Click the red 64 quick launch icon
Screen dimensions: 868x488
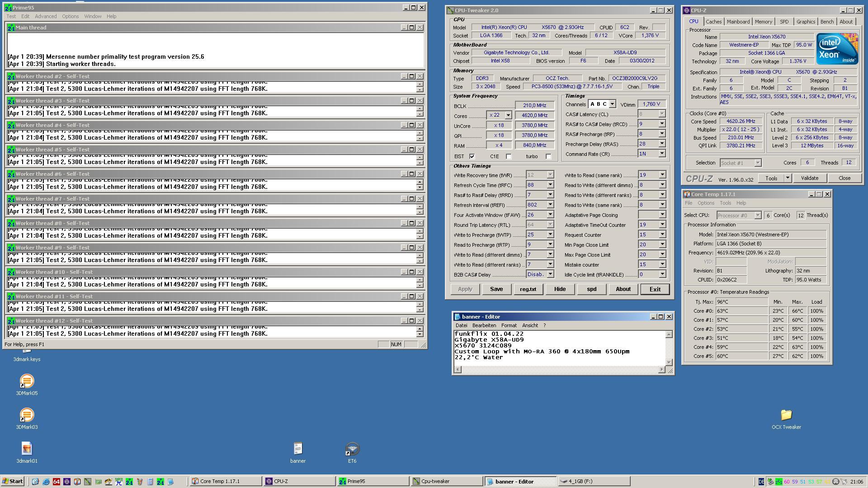(x=57, y=482)
